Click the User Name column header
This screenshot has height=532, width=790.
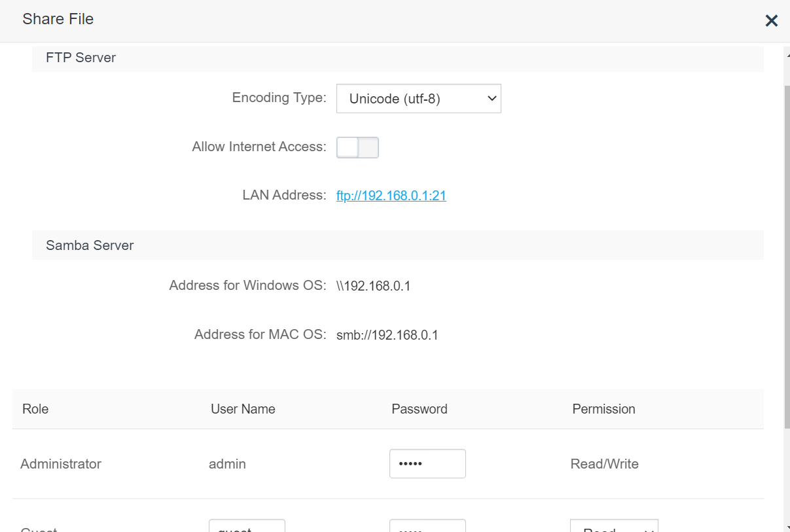click(243, 409)
